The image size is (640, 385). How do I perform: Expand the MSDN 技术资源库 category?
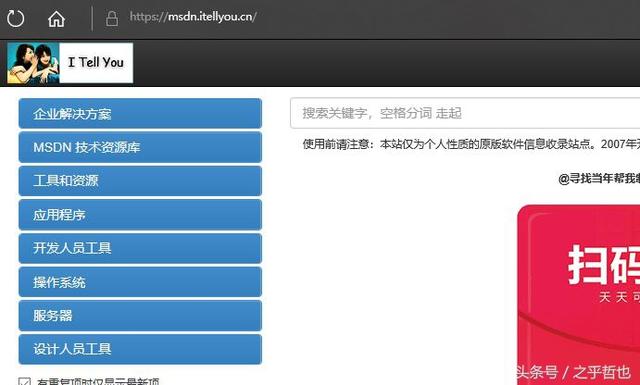140,147
